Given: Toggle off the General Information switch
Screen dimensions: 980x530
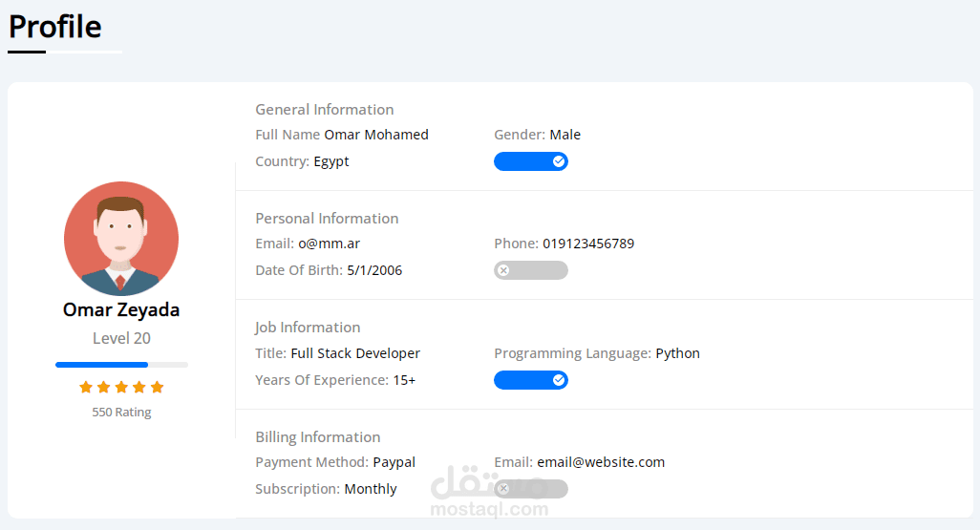Looking at the screenshot, I should [531, 161].
